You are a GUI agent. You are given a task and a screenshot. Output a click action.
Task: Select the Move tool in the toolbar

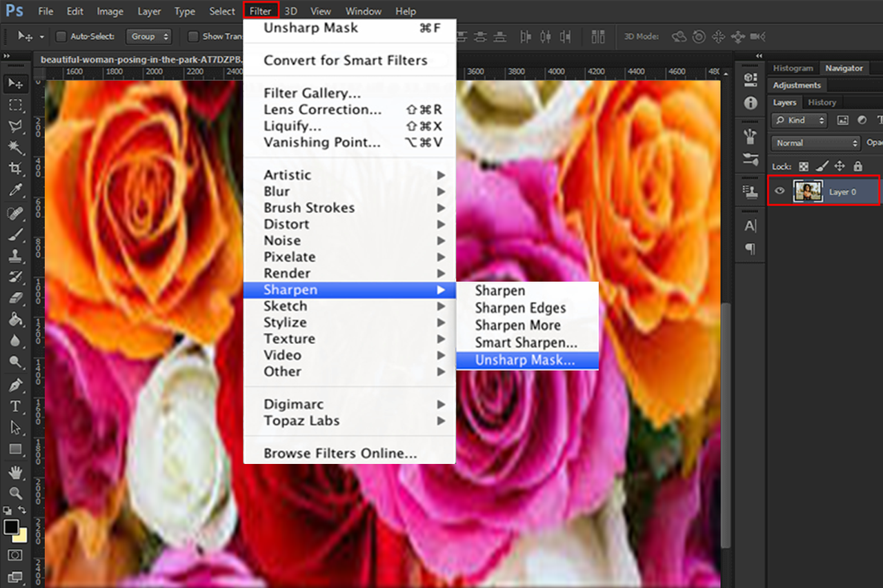15,83
